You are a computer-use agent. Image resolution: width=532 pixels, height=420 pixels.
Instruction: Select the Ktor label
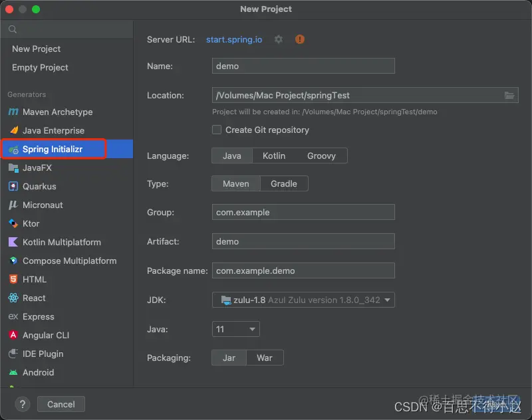[x=31, y=223]
